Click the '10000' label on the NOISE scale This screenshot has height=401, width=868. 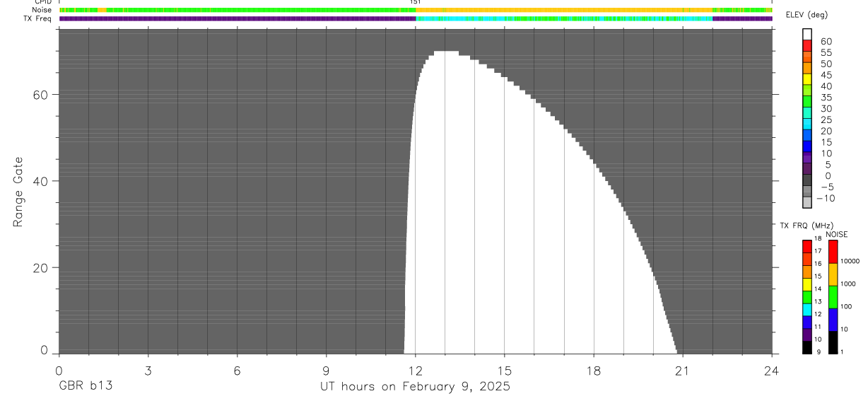point(850,261)
